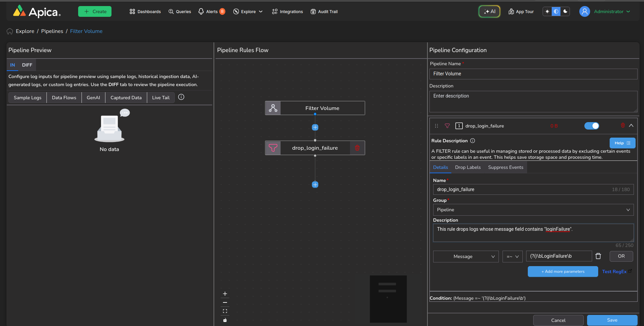This screenshot has width=644, height=326.
Task: Click the plus connector below Filter Volume node
Action: 315,128
